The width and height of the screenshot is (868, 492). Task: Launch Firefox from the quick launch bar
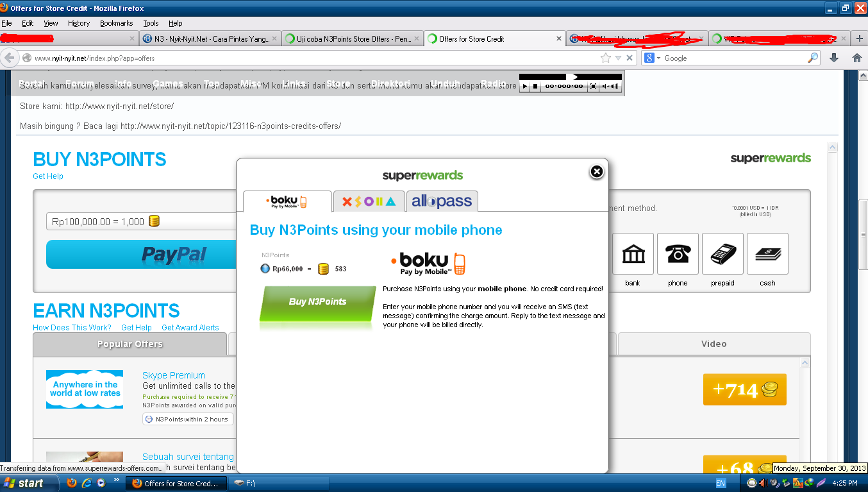pyautogui.click(x=72, y=483)
